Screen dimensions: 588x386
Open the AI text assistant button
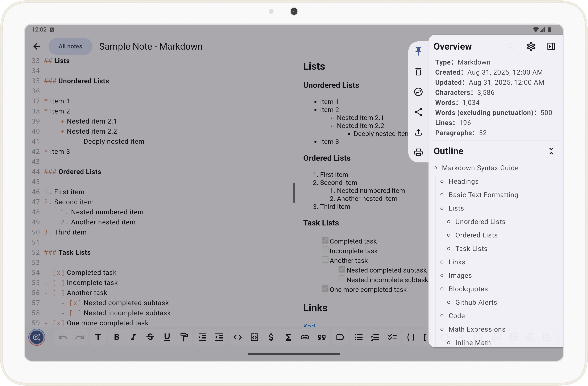click(x=37, y=337)
